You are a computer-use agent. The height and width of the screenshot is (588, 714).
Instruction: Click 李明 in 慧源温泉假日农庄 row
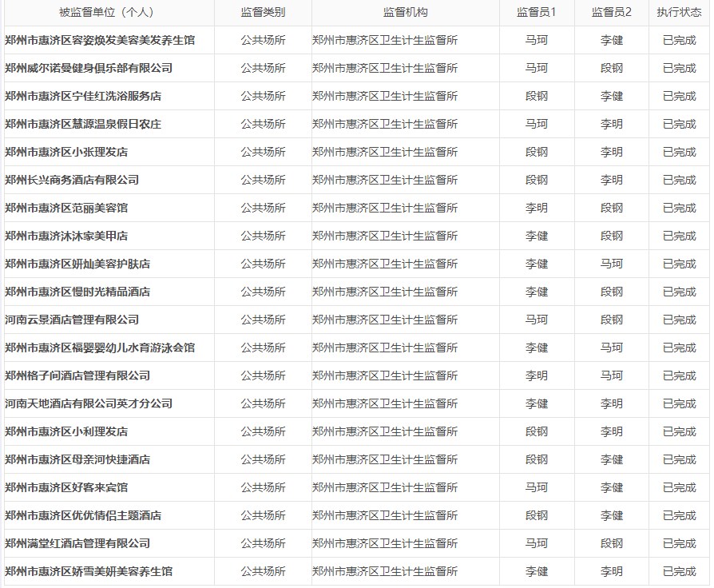click(612, 124)
